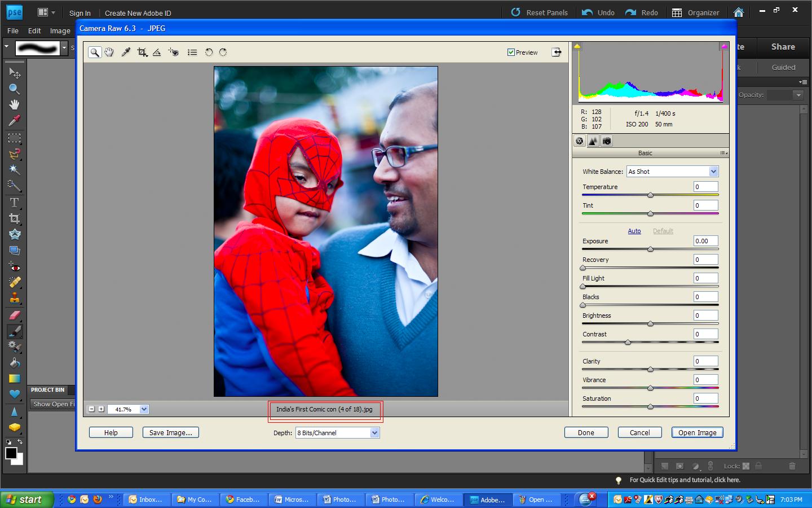The width and height of the screenshot is (812, 508).
Task: Switch to the Inbox taskbar window
Action: click(x=147, y=500)
